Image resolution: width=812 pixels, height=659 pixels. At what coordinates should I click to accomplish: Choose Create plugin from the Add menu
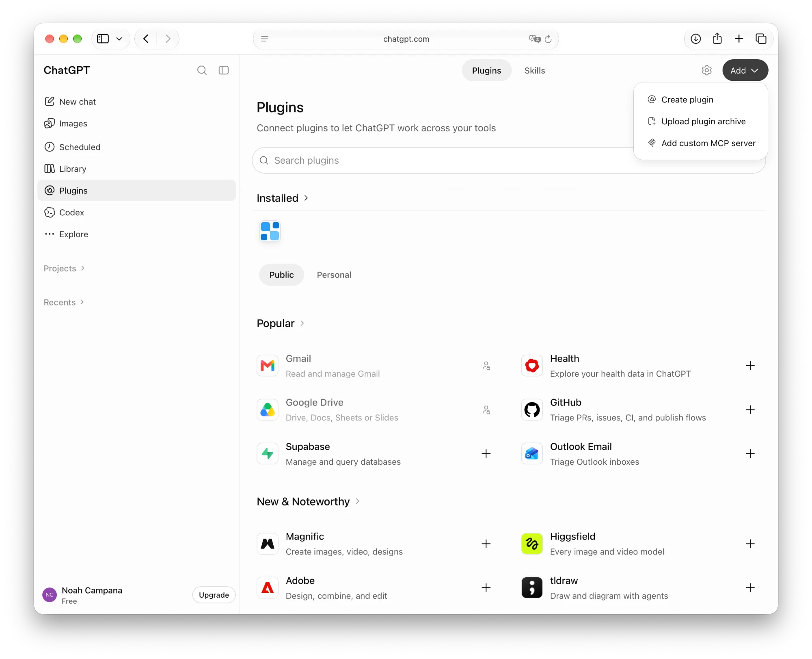[700, 100]
